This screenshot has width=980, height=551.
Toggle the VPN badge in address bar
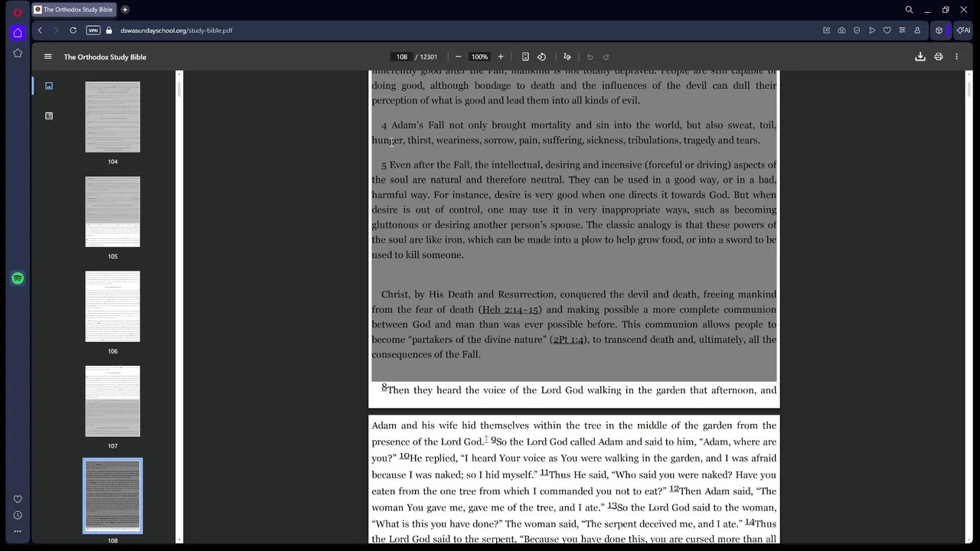click(x=93, y=31)
